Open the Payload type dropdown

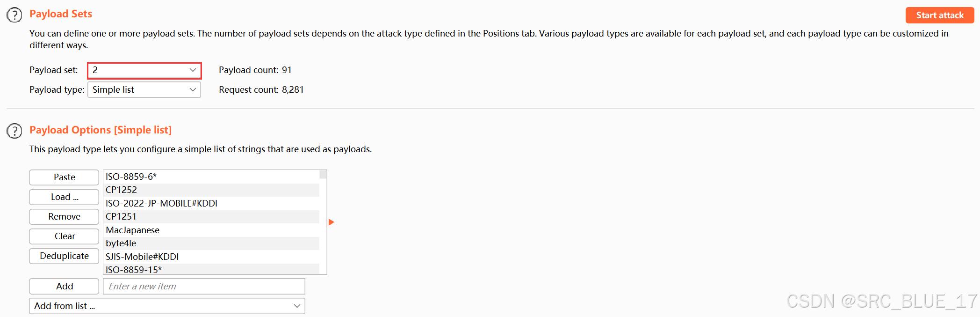144,90
